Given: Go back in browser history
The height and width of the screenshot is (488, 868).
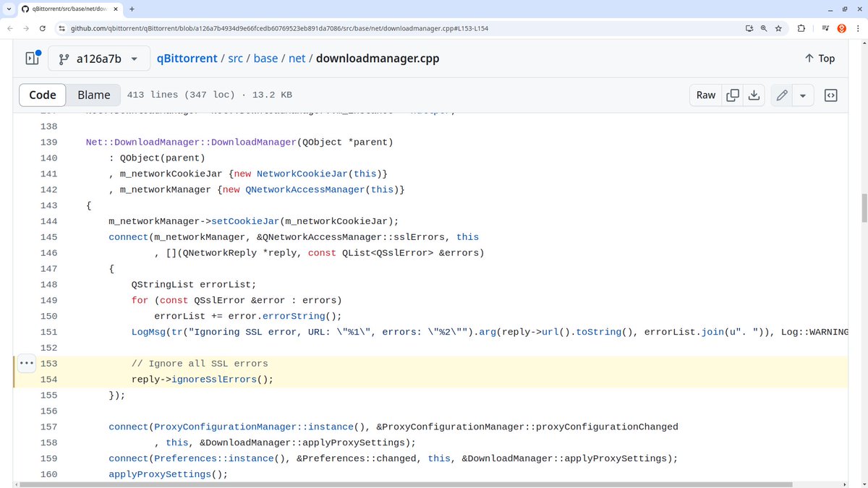Looking at the screenshot, I should pyautogui.click(x=11, y=28).
